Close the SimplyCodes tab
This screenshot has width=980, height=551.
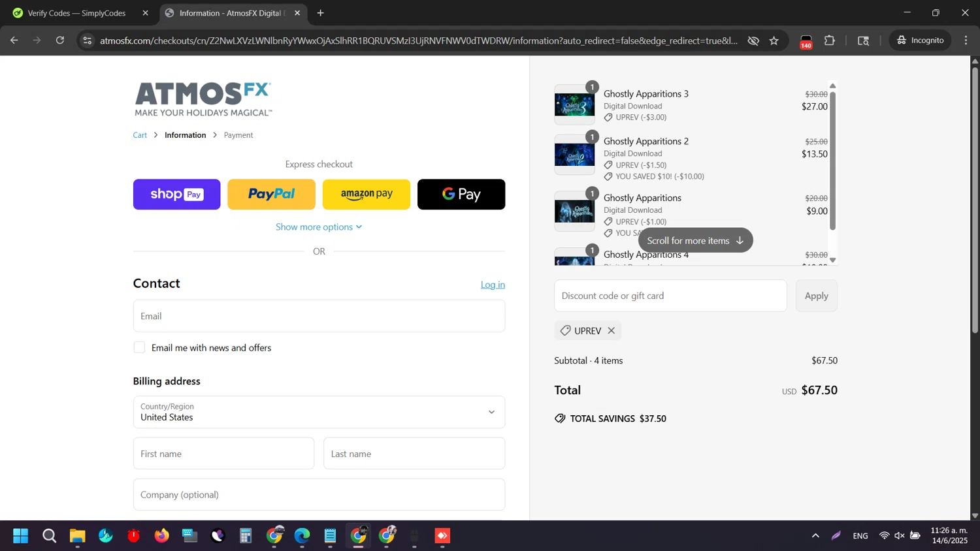click(146, 13)
